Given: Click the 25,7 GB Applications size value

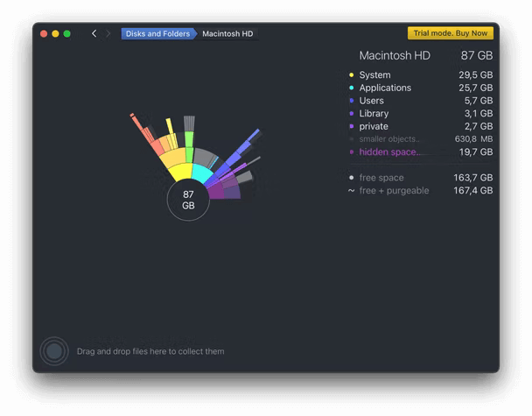Looking at the screenshot, I should tap(476, 88).
